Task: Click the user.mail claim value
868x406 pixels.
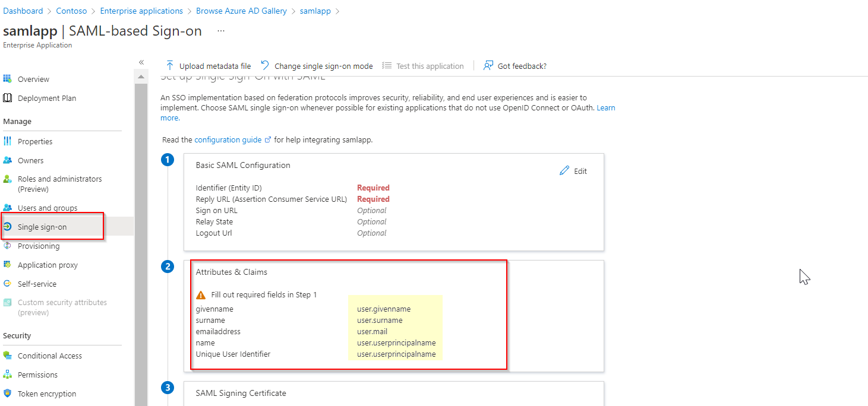Action: coord(372,331)
